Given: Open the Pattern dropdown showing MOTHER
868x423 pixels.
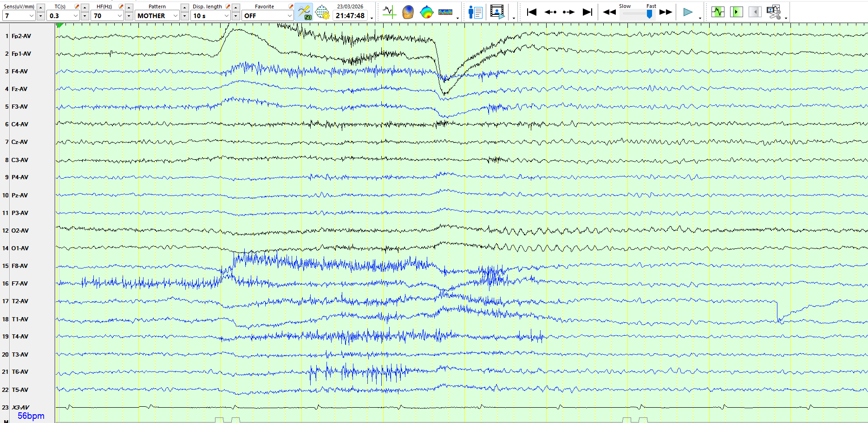Looking at the screenshot, I should 175,16.
